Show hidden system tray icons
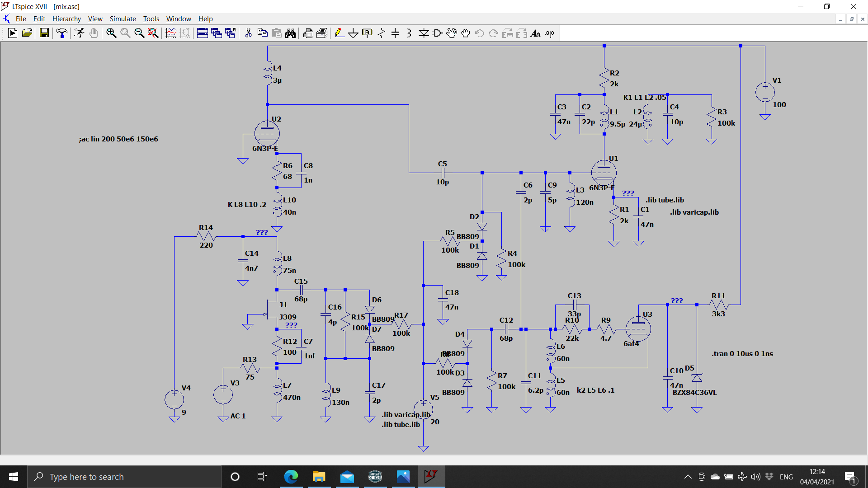 [x=688, y=477]
